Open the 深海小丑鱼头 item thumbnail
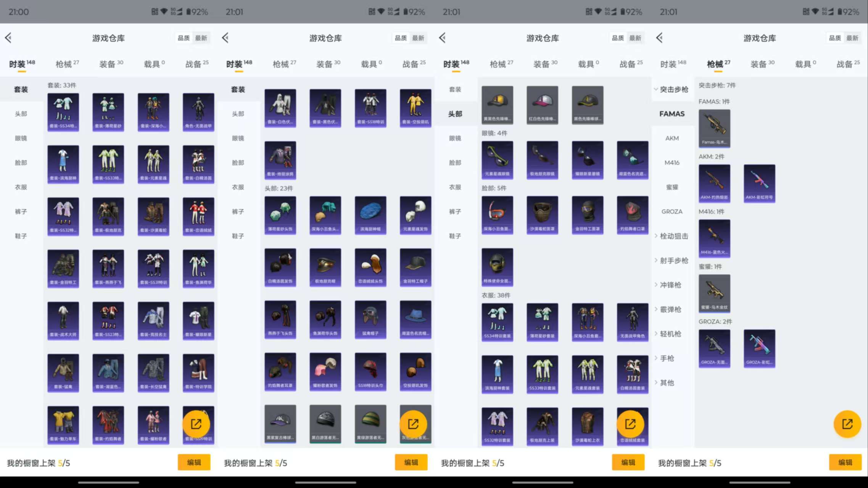The width and height of the screenshot is (868, 488). pyautogui.click(x=325, y=215)
